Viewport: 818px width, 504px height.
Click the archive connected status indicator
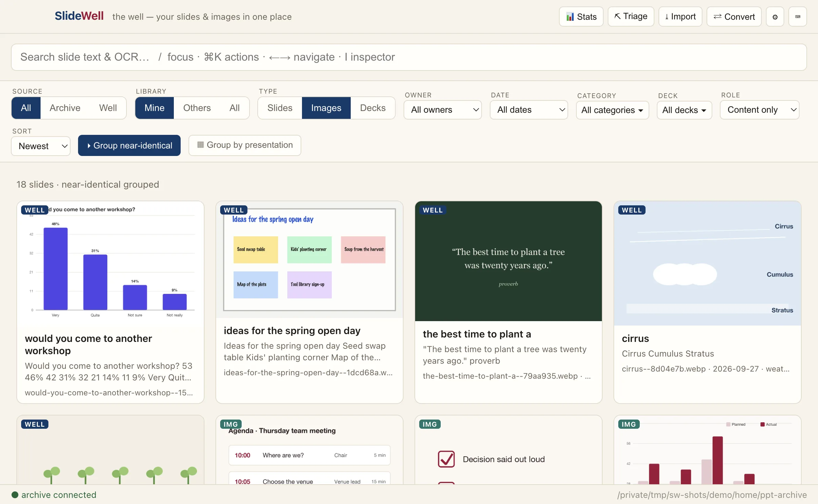[x=54, y=495]
